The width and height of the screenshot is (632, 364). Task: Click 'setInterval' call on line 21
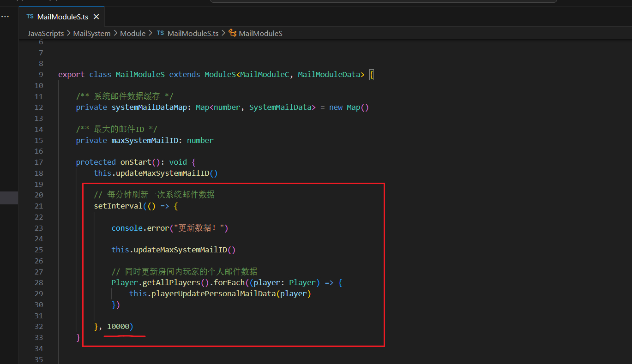click(118, 206)
